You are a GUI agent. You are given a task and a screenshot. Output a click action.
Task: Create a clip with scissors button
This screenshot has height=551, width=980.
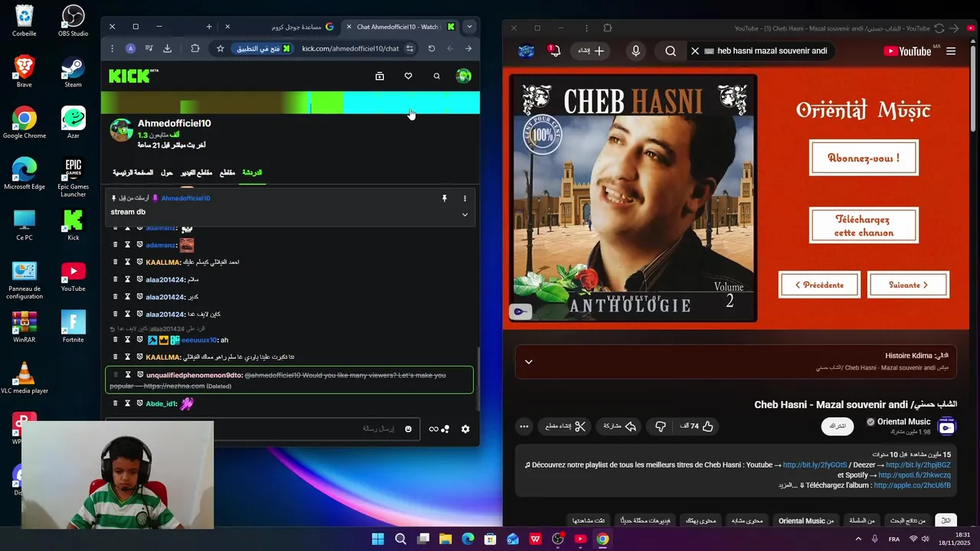[x=565, y=426]
